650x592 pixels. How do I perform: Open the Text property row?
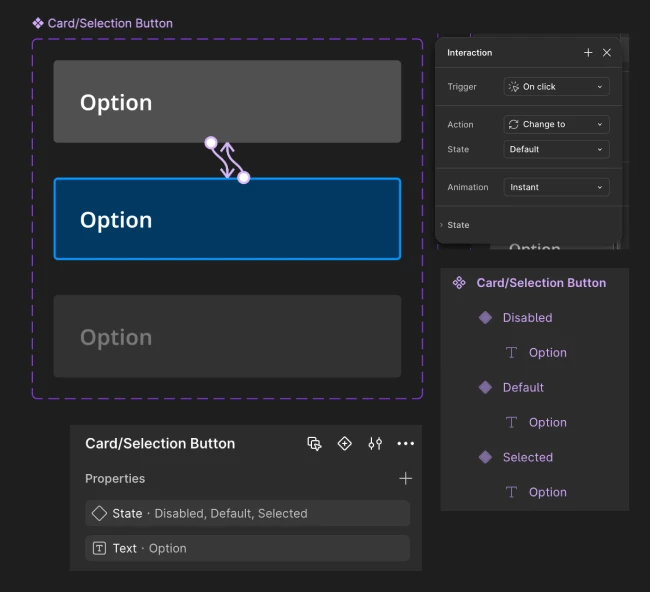(x=247, y=548)
